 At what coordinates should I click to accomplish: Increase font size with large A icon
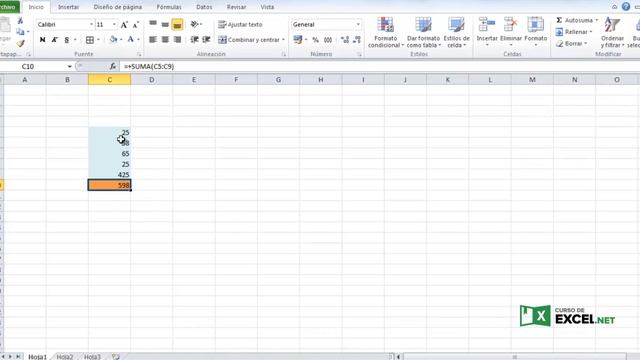point(124,24)
